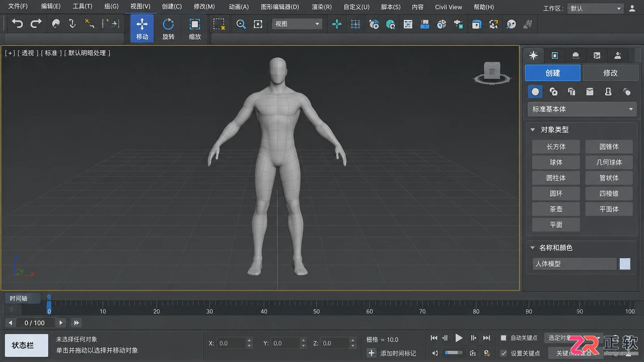Select the sphere geometry category icon
Image resolution: width=644 pixels, height=362 pixels.
(x=535, y=92)
